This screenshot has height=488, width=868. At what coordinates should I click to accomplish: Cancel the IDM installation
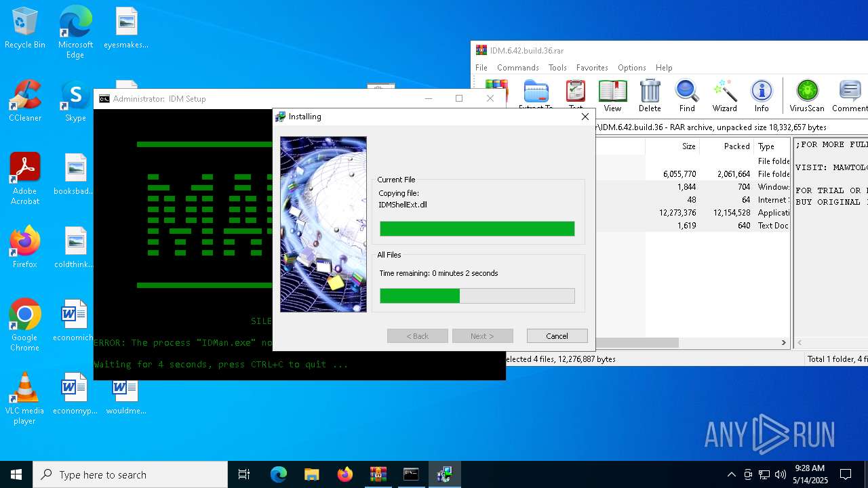coord(557,336)
